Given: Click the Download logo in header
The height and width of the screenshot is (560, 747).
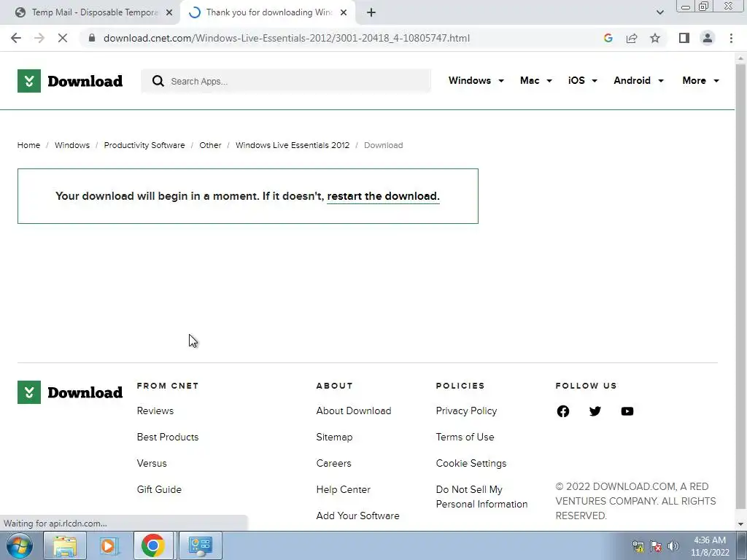Looking at the screenshot, I should click(70, 81).
